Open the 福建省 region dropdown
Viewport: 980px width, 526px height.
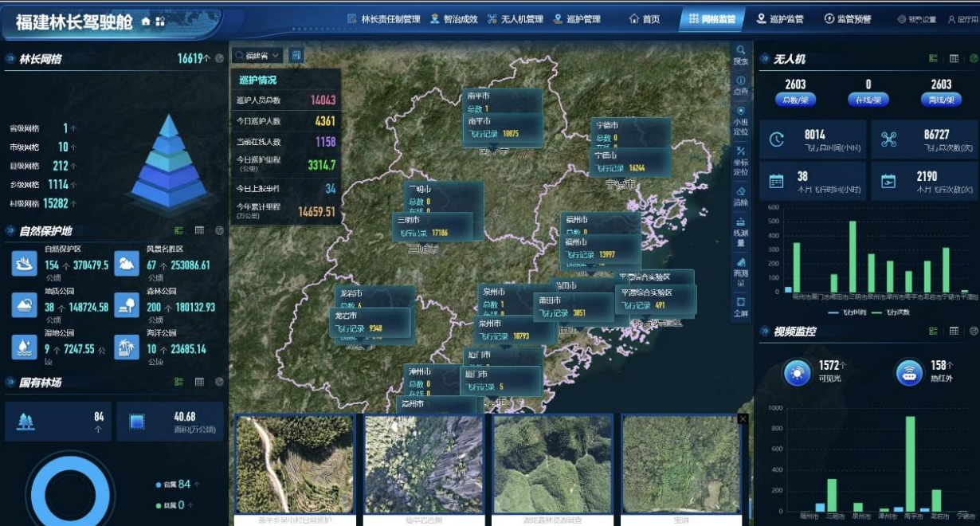(x=257, y=55)
